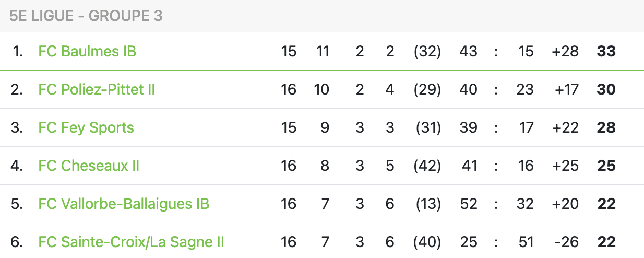
Task: Open the FC Fey Sports team link
Action: [x=86, y=127]
